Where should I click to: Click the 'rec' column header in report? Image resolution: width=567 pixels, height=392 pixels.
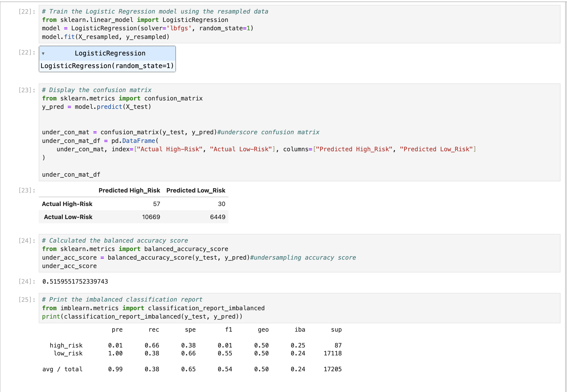click(x=154, y=330)
